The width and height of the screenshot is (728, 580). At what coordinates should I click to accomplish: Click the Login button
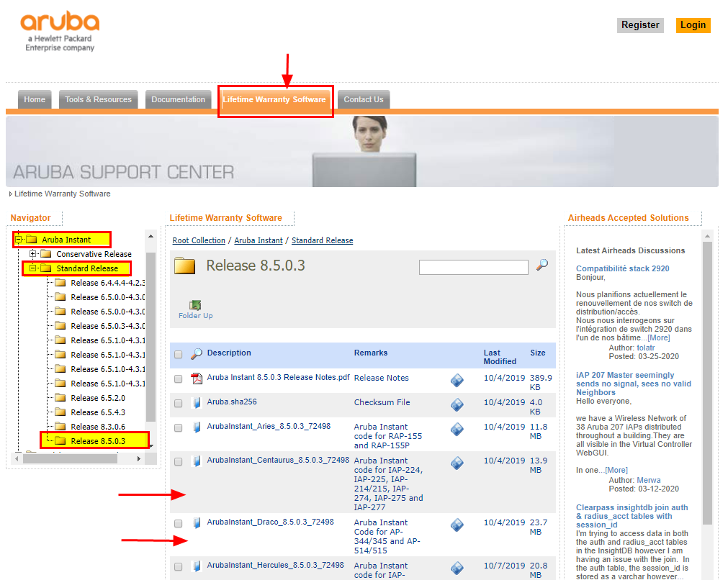point(693,25)
